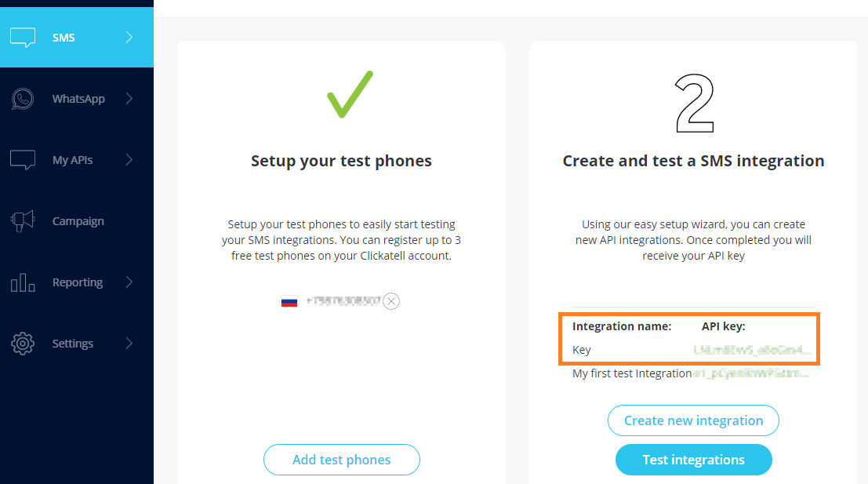Click the My APIs chat icon

coord(23,160)
